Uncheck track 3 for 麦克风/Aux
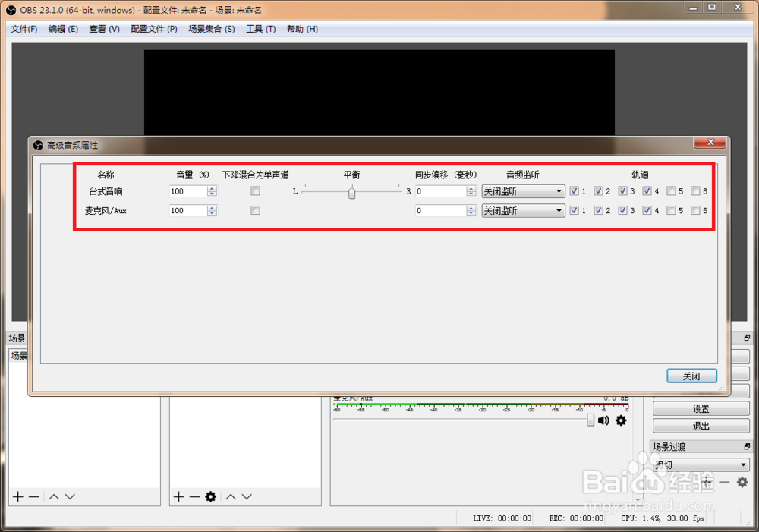 pos(622,210)
